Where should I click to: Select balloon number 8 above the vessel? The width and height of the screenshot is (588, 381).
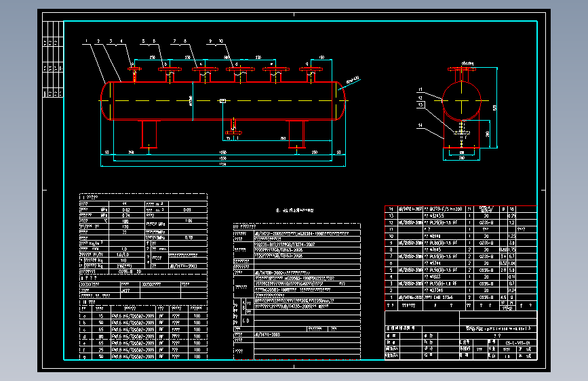click(185, 41)
